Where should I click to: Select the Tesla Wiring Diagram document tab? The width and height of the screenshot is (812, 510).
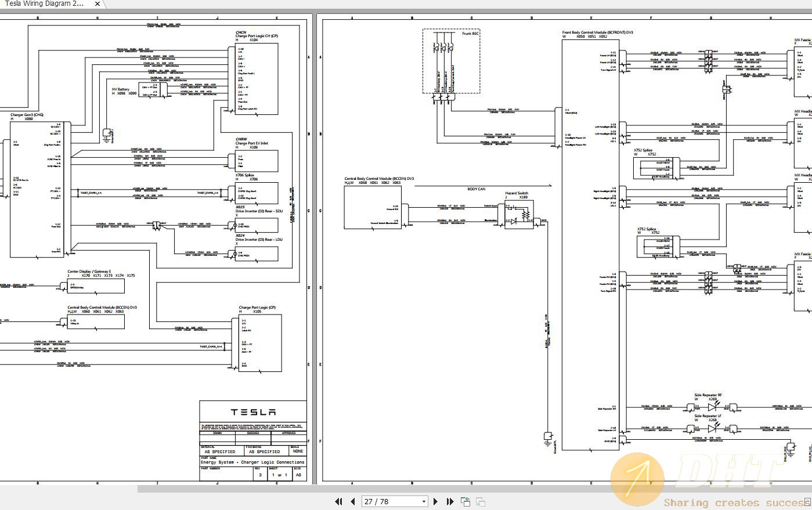(x=45, y=3)
